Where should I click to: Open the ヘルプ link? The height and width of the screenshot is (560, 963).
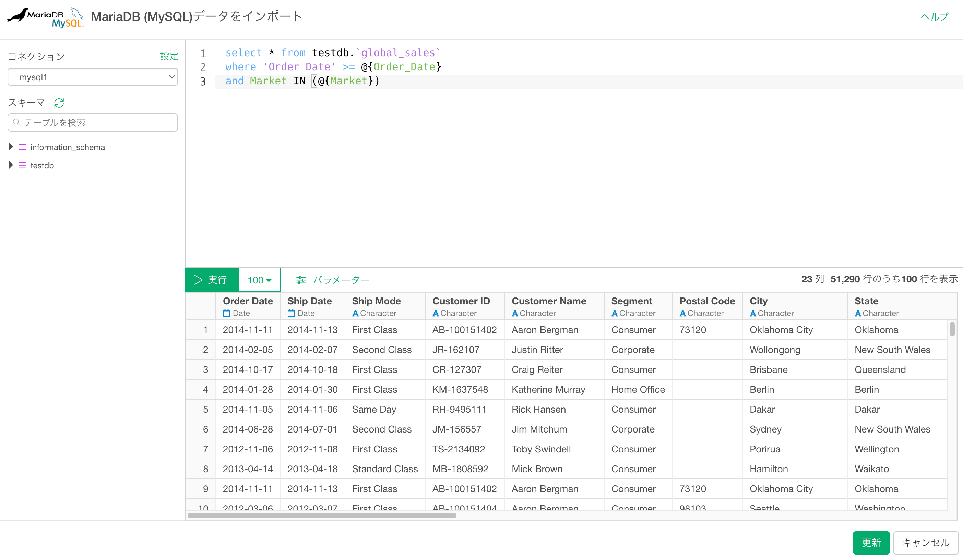point(934,16)
